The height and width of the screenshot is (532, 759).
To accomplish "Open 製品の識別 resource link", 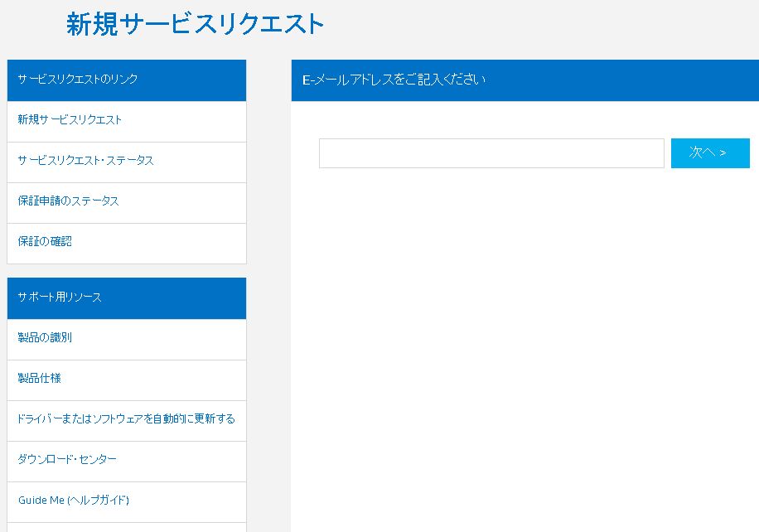I will [x=45, y=337].
